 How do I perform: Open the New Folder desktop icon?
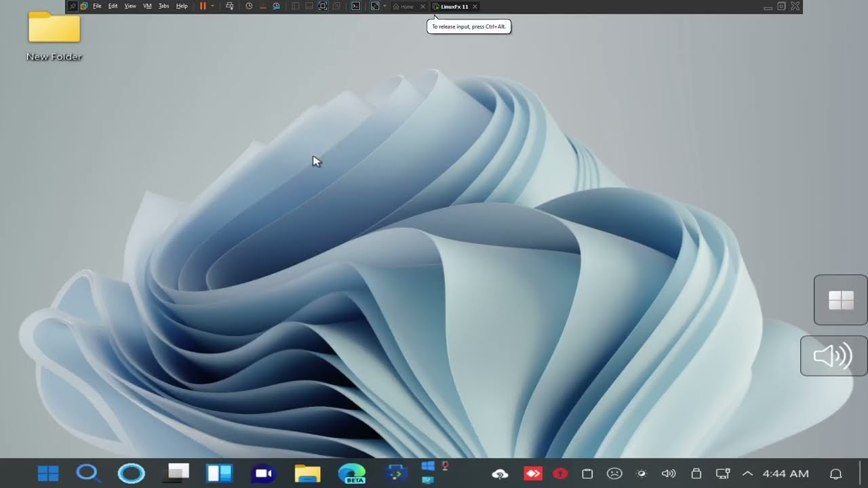pyautogui.click(x=54, y=36)
